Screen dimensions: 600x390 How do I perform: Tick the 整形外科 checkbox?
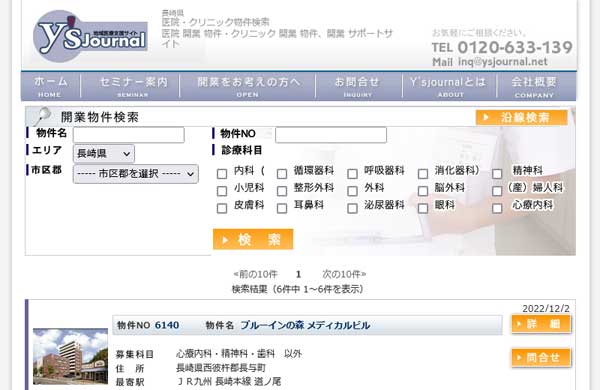282,191
